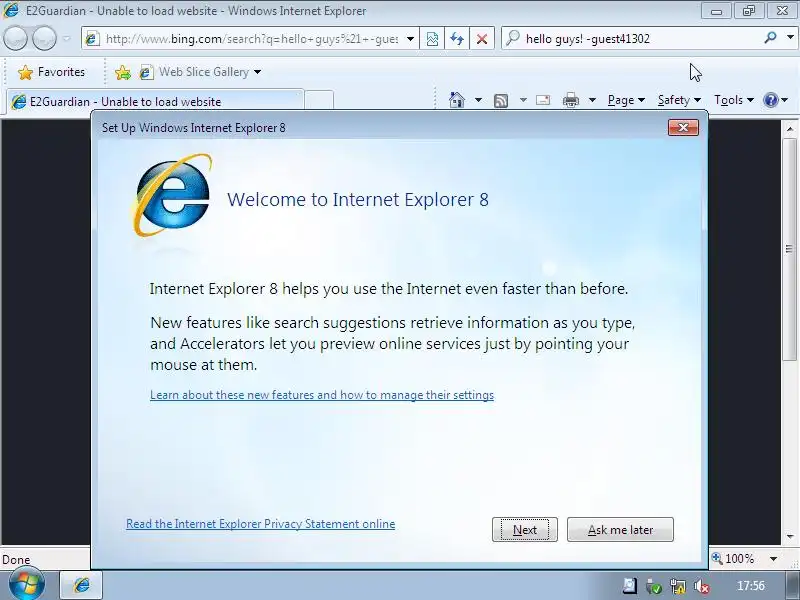The height and width of the screenshot is (600, 800).
Task: Click the page scrollbar down arrow
Action: [790, 536]
